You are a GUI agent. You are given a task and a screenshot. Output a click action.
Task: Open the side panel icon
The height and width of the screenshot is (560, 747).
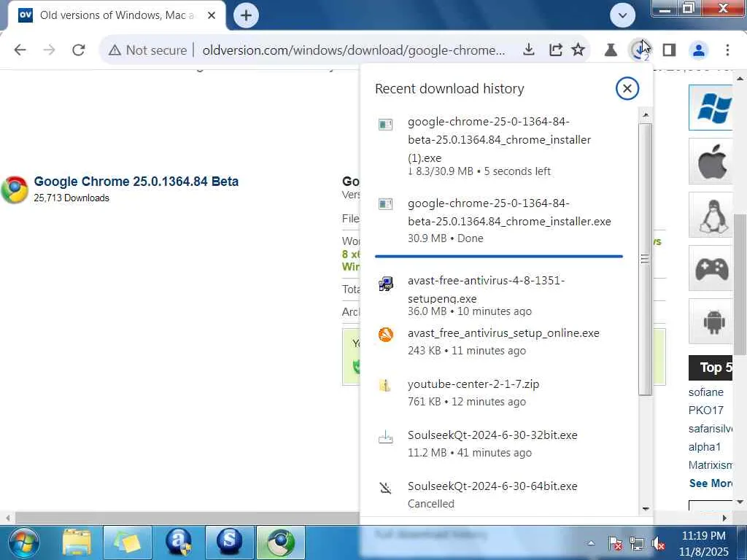tap(670, 50)
